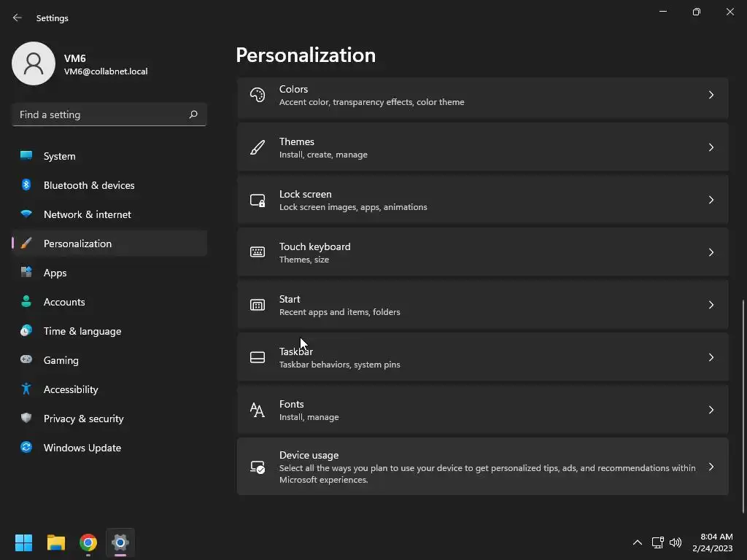Go to Privacy & security settings
747x560 pixels.
[x=84, y=419]
